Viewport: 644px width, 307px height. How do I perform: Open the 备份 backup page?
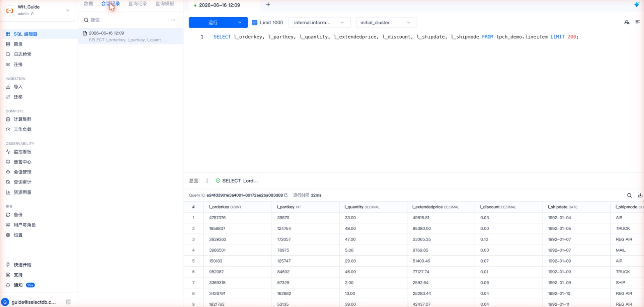coord(39,215)
